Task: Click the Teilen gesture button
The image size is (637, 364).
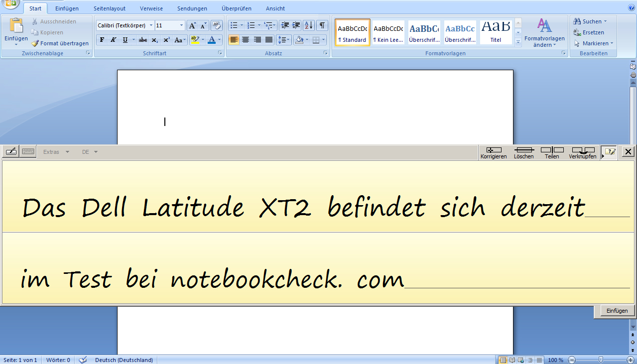Action: click(552, 153)
